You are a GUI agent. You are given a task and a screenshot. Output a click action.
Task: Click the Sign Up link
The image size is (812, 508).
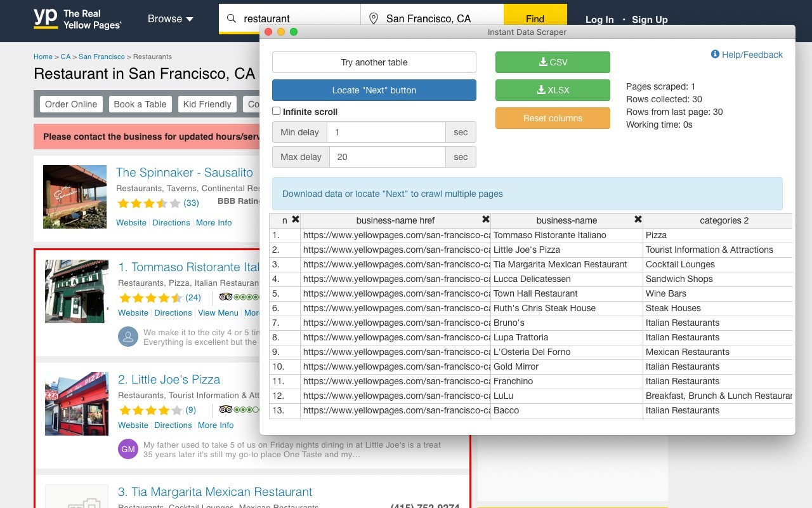tap(650, 20)
